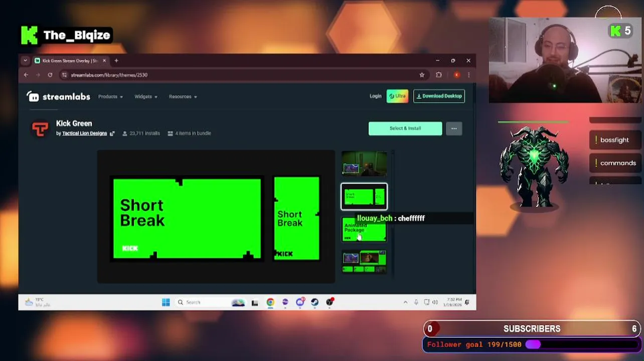The width and height of the screenshot is (644, 361).
Task: Bookmark this page with the star icon
Action: 422,75
